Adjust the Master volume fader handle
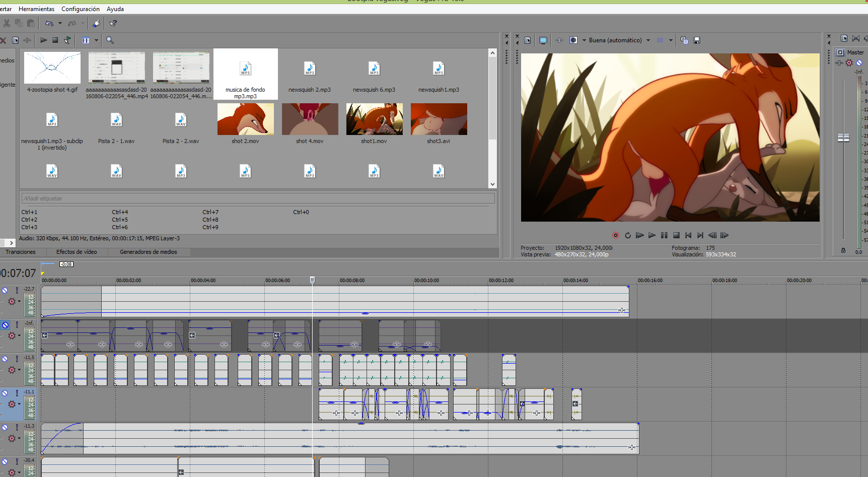This screenshot has width=868, height=477. [x=843, y=138]
